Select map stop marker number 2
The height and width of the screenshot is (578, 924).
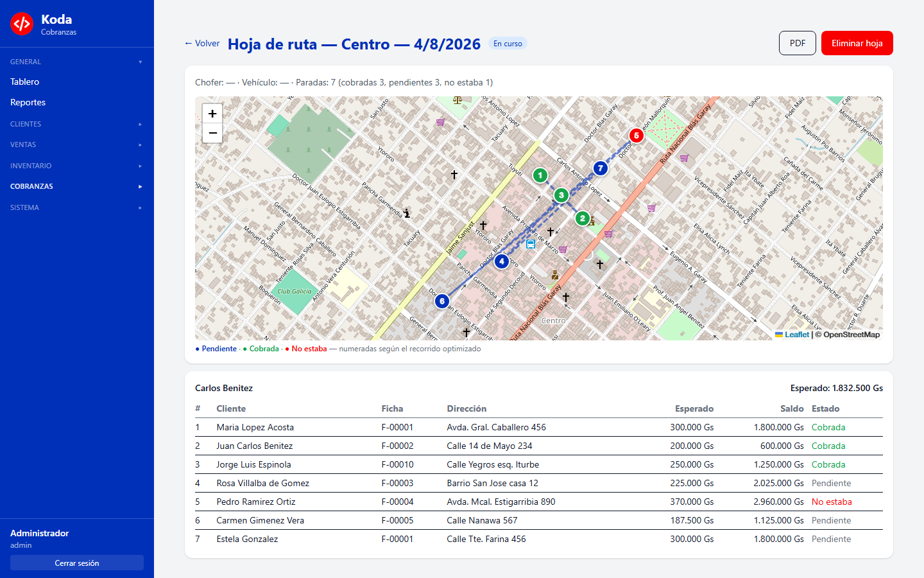(583, 218)
